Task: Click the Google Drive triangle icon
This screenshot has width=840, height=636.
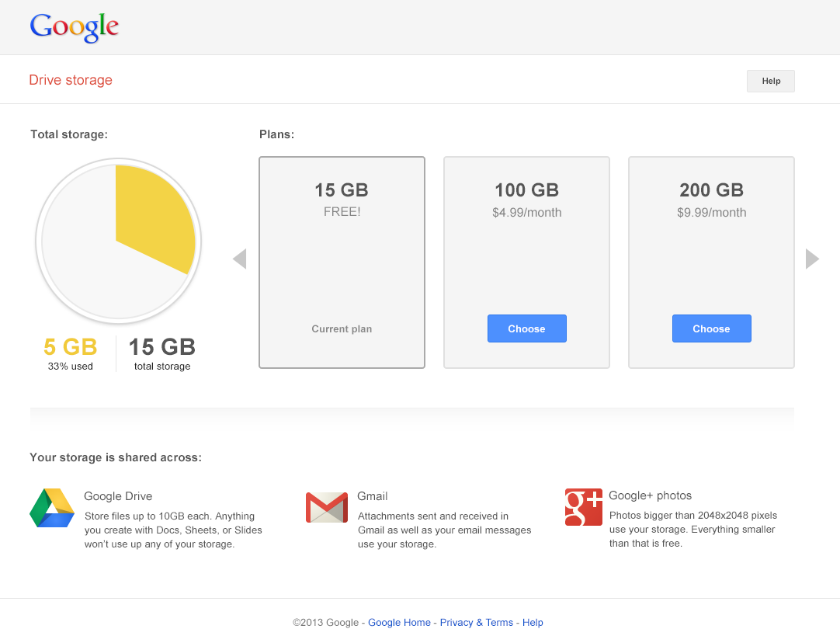Action: pos(52,508)
